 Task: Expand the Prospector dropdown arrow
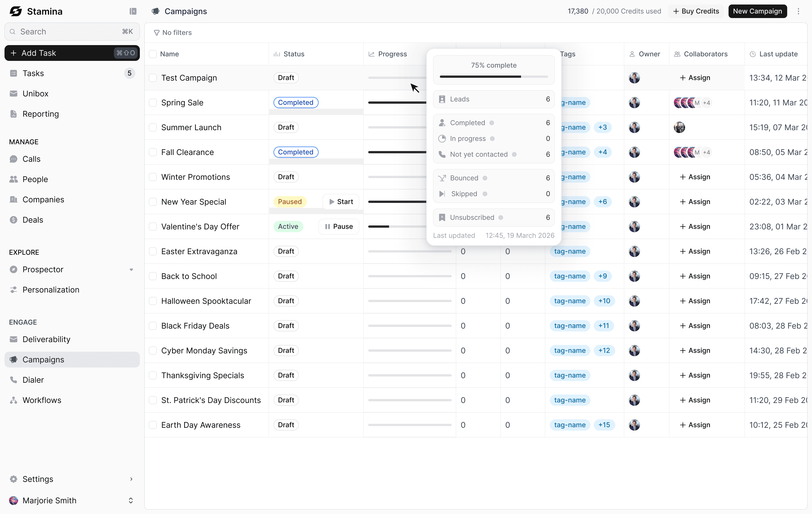(131, 270)
